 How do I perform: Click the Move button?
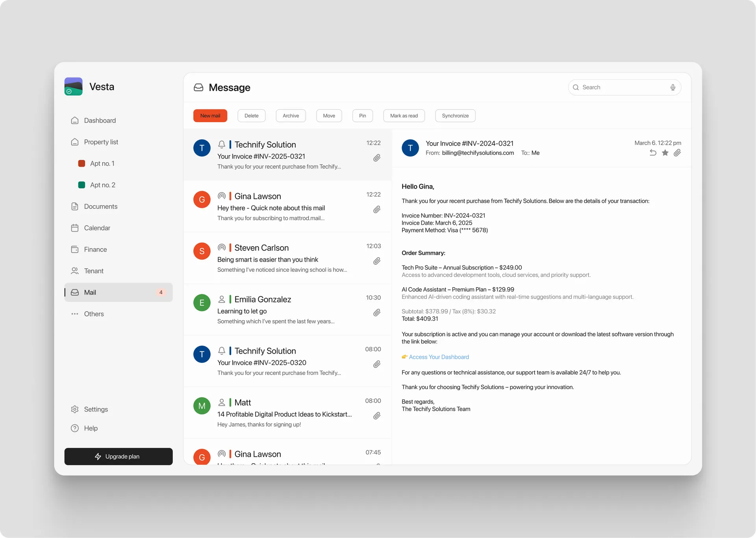[329, 116]
